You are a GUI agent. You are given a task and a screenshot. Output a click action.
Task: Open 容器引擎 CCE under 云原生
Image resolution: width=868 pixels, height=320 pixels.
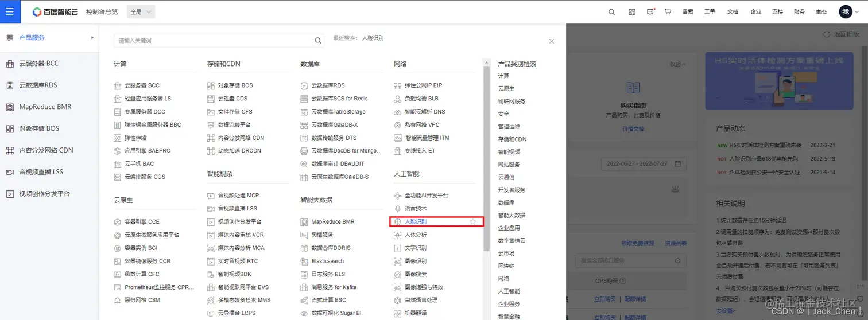click(142, 222)
